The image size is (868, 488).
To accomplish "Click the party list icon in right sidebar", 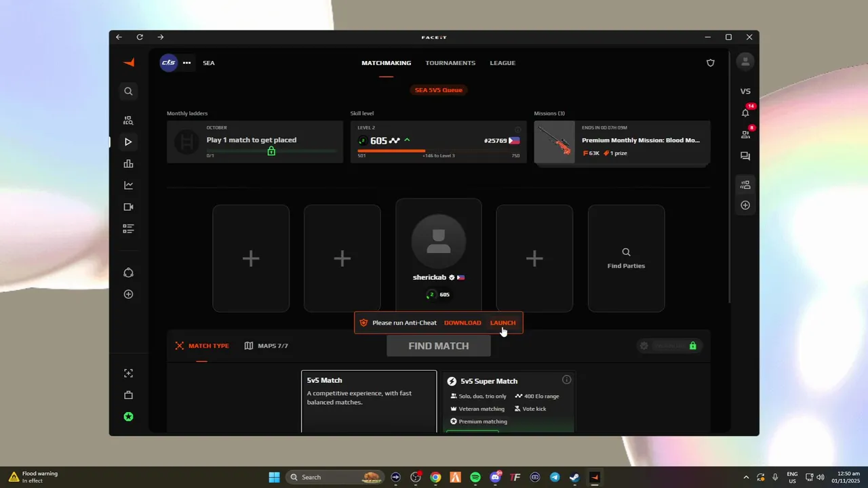I will tap(745, 184).
